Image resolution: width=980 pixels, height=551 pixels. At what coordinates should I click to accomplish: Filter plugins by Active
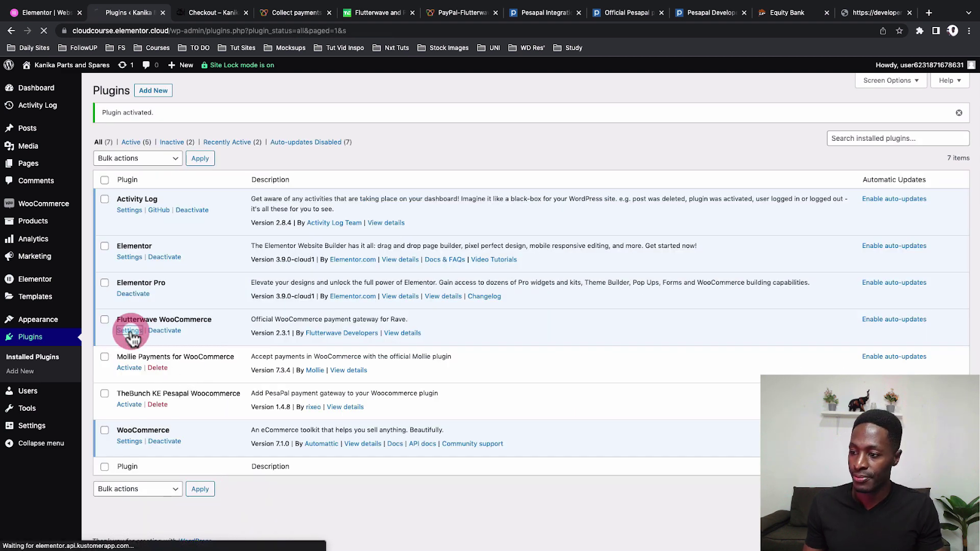click(x=130, y=142)
